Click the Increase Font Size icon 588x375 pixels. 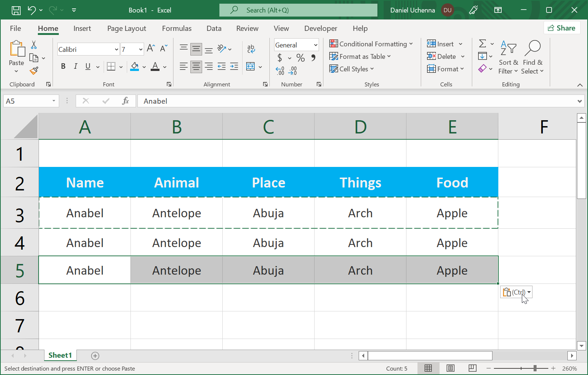point(150,48)
